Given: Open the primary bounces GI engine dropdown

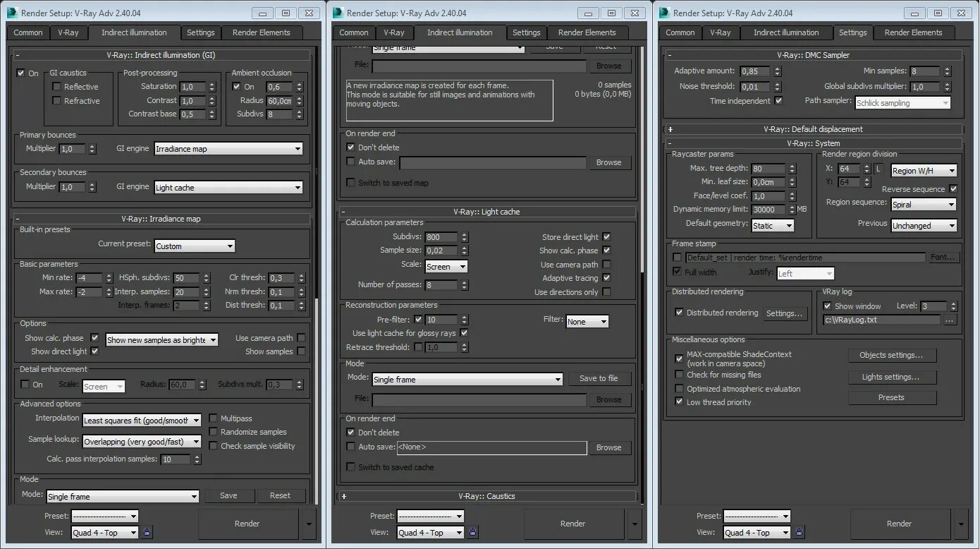Looking at the screenshot, I should coord(228,149).
